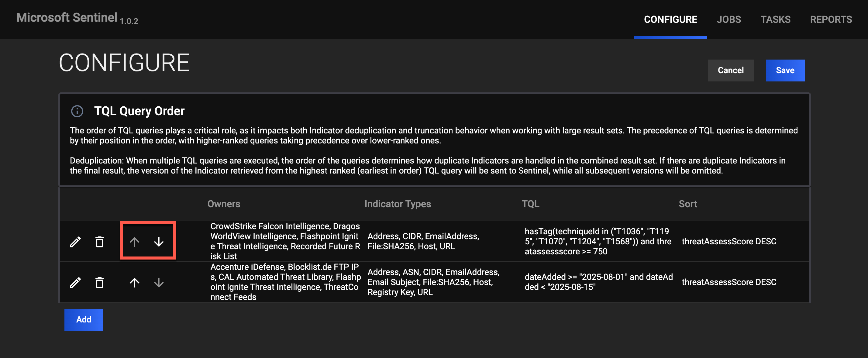Move the second TQL query down

point(159,282)
